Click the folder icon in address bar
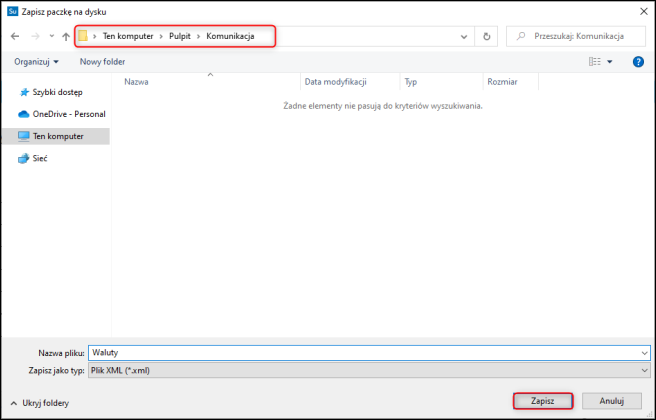656x420 pixels. [x=83, y=36]
